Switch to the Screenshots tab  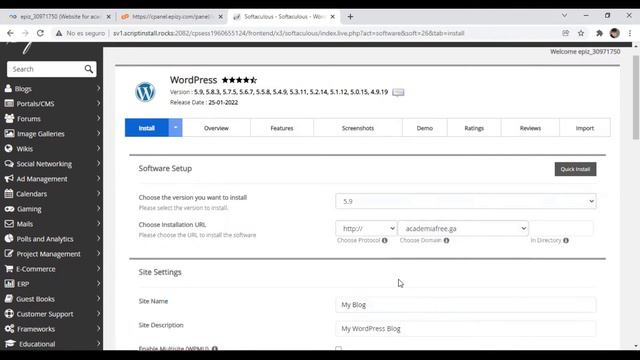pos(358,128)
